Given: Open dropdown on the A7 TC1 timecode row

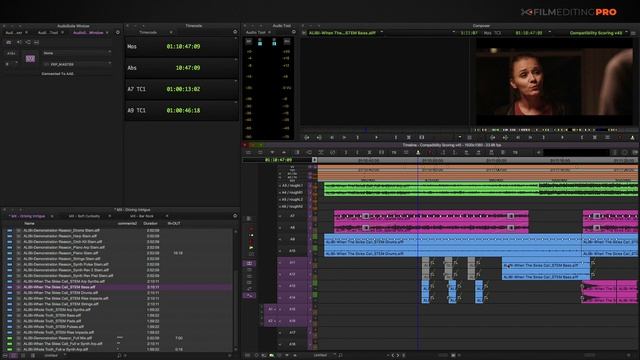Looking at the screenshot, I should click(236, 81).
